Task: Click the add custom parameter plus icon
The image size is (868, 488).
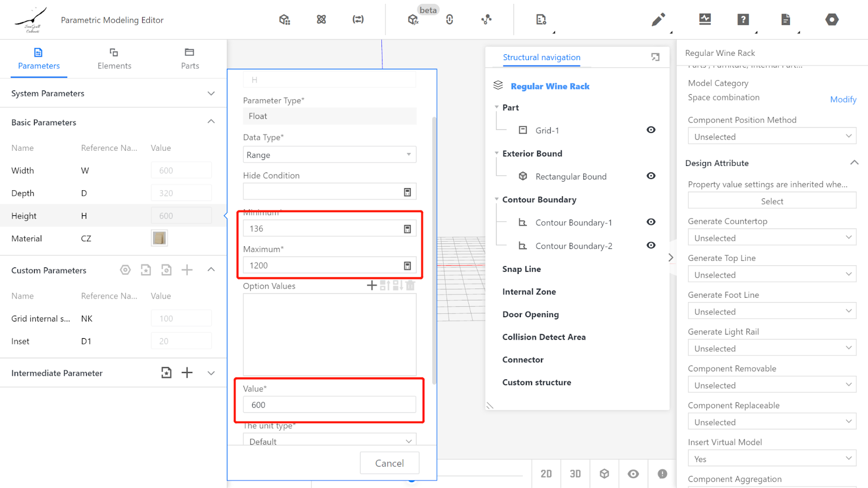Action: pyautogui.click(x=187, y=270)
